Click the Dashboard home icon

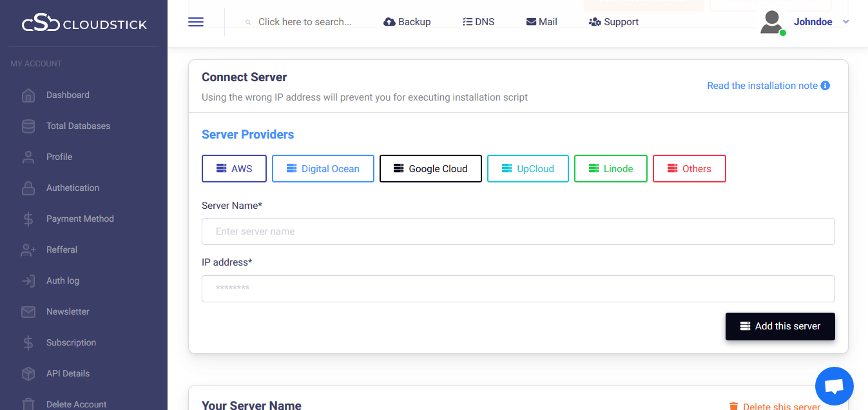tap(28, 95)
